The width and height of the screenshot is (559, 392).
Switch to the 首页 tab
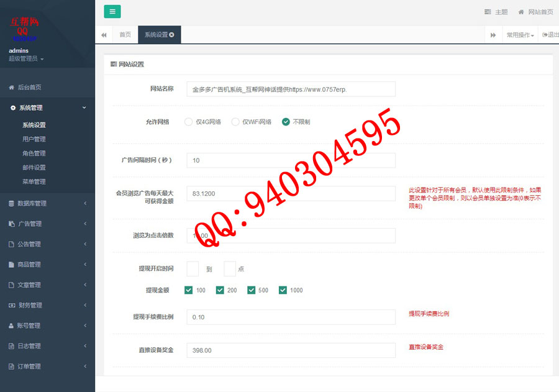tap(125, 35)
